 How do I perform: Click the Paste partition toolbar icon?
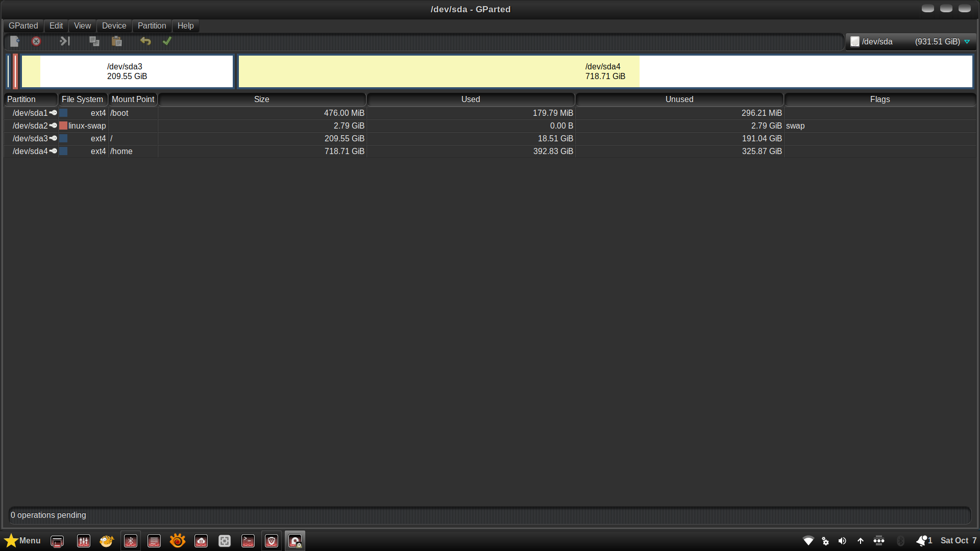coord(117,41)
